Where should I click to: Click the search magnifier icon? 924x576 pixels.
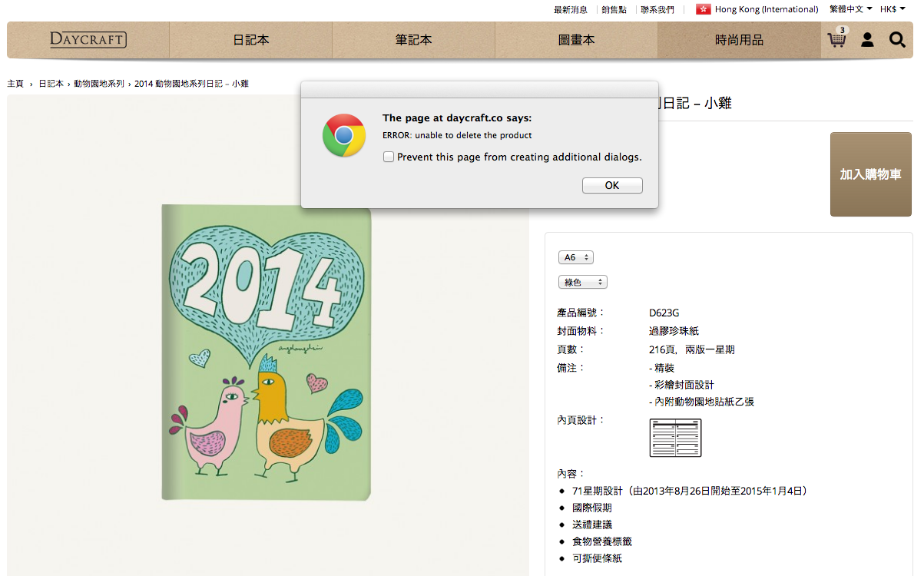(897, 39)
